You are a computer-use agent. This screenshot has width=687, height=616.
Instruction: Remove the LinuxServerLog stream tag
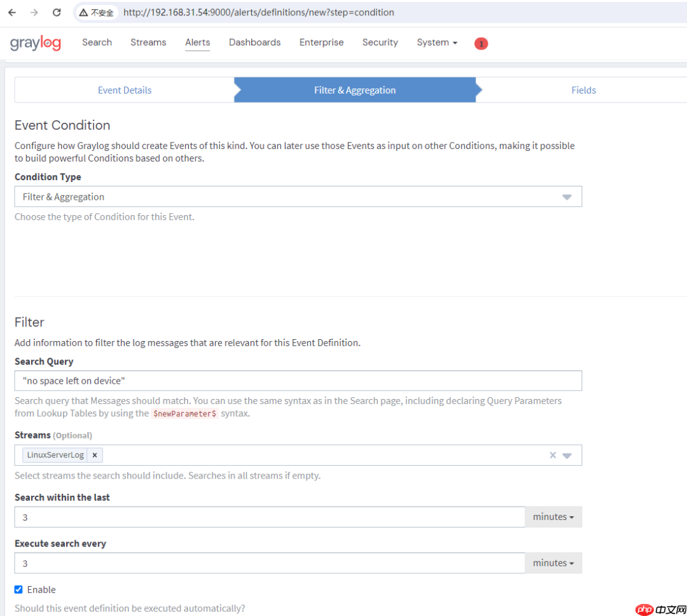94,455
